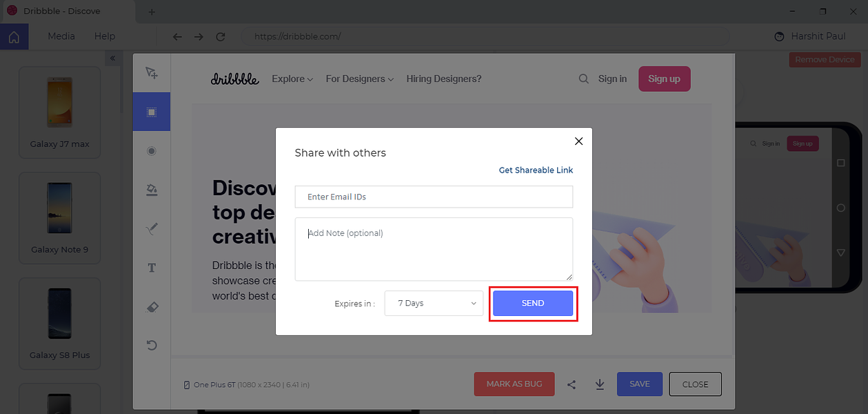Screen dimensions: 868x414
Task: Open the Media menu
Action: tap(61, 37)
